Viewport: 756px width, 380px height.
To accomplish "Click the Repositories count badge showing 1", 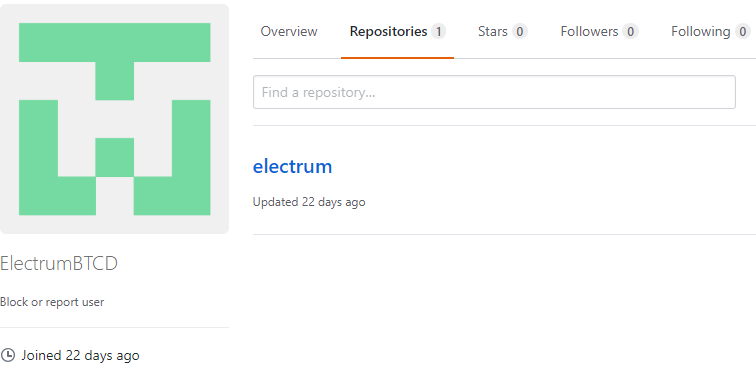I will point(438,32).
